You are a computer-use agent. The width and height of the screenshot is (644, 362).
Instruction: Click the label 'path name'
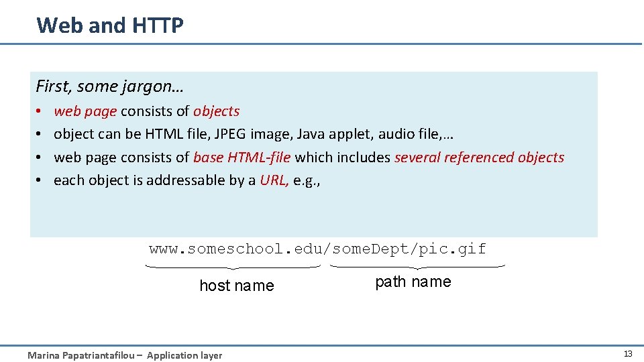[x=413, y=282]
